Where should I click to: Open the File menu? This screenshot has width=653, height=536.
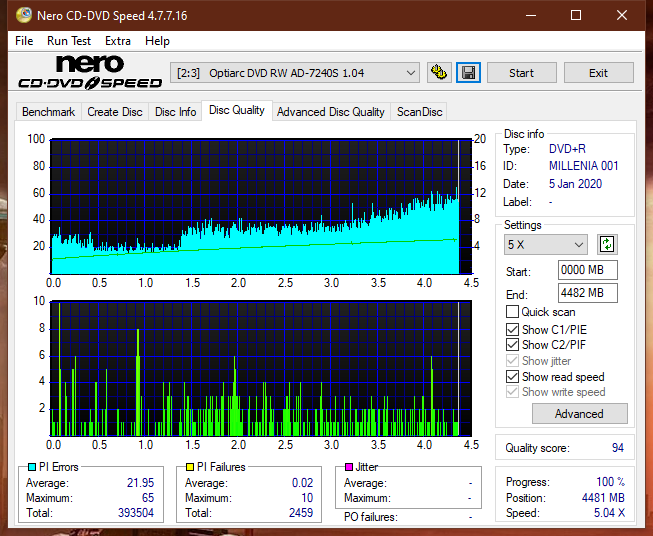[24, 41]
